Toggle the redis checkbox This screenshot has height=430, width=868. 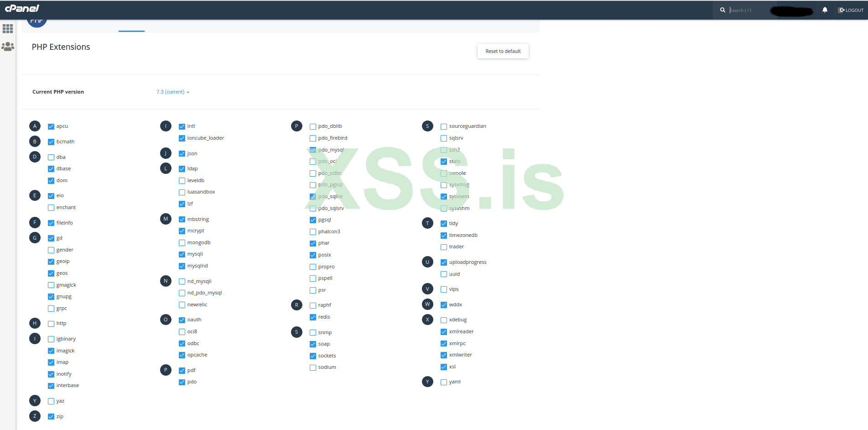pos(313,317)
